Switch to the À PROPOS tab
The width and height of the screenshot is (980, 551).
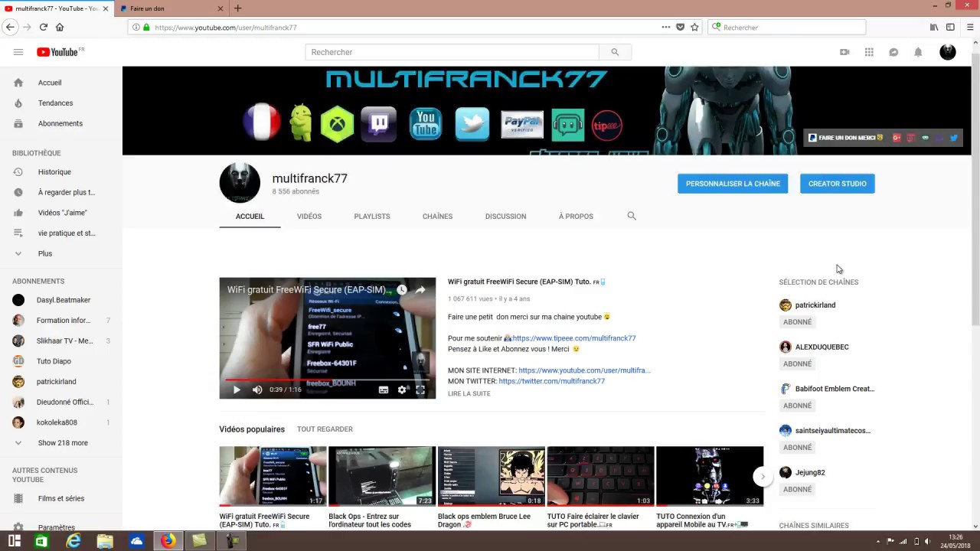[576, 216]
